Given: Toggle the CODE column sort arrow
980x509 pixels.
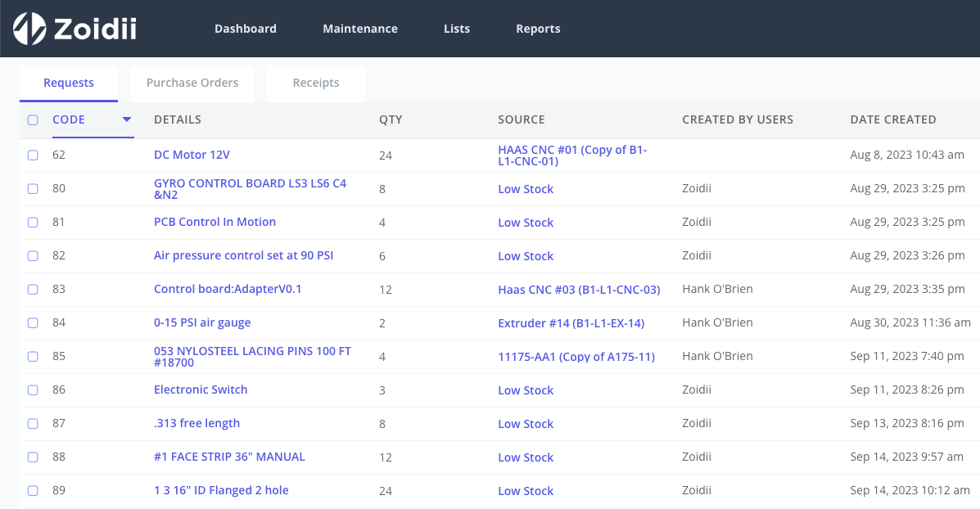Looking at the screenshot, I should [127, 119].
